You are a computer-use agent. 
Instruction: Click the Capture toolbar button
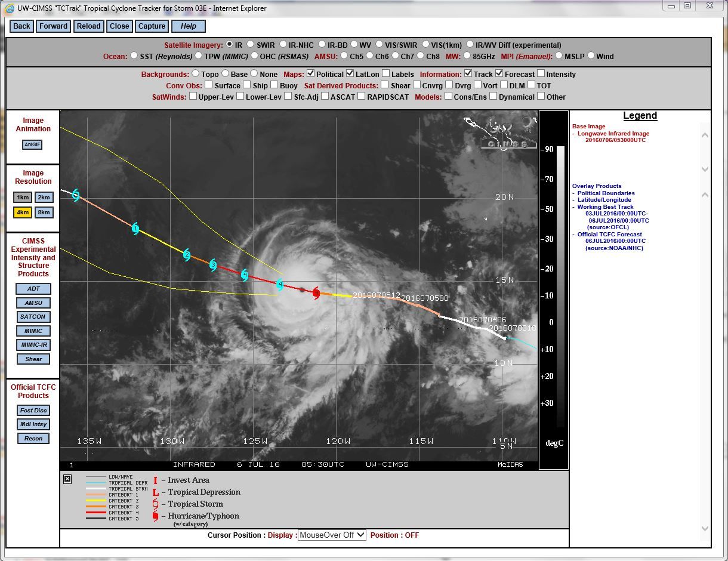click(152, 26)
